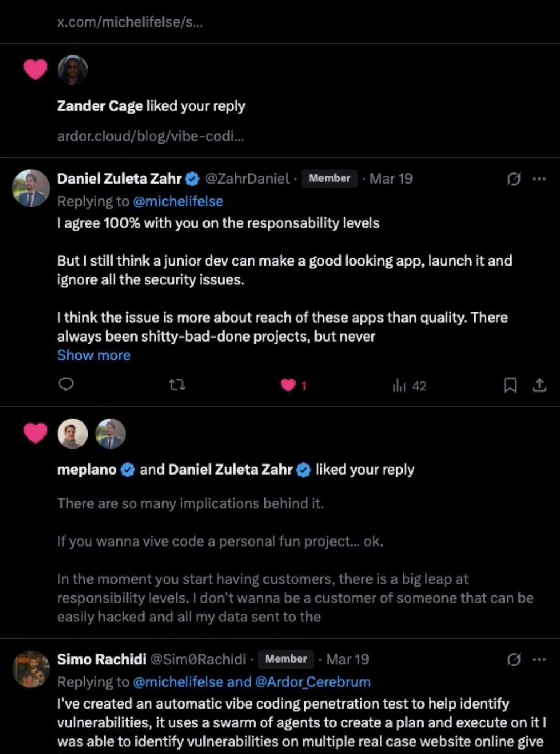Share Daniel Zuleta Zahr's reply
560x754 pixels.
[539, 385]
